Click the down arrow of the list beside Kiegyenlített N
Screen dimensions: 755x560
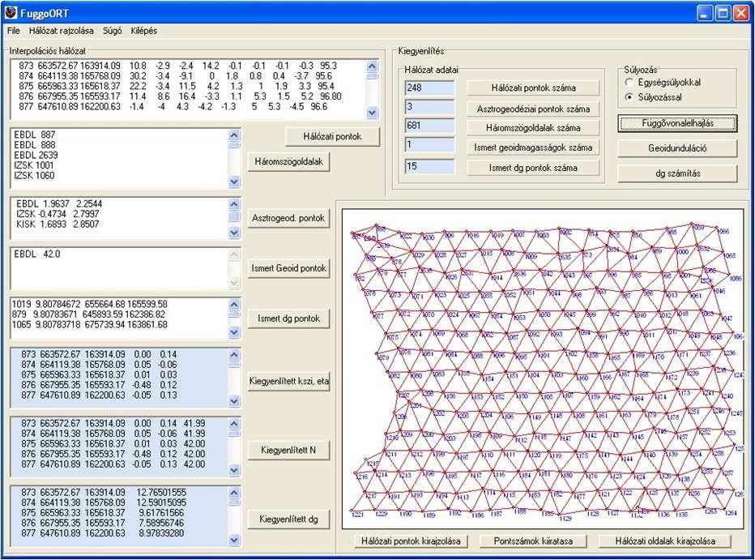click(234, 470)
